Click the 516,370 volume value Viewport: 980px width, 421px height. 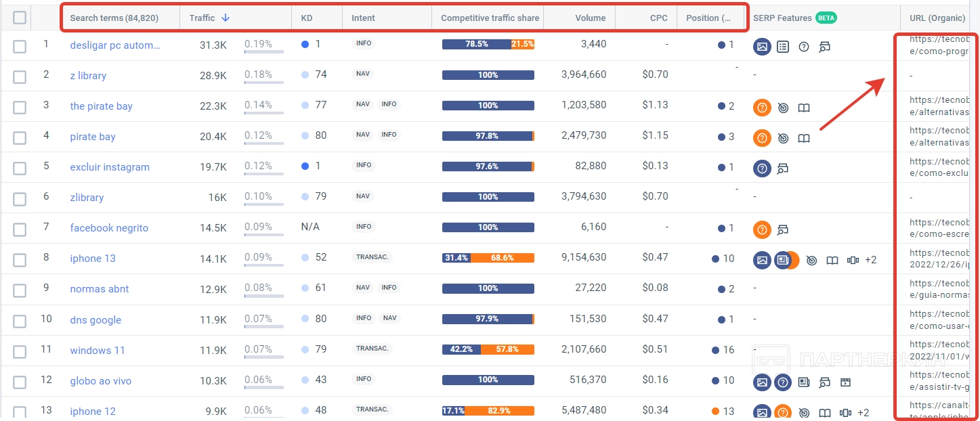[x=588, y=380]
